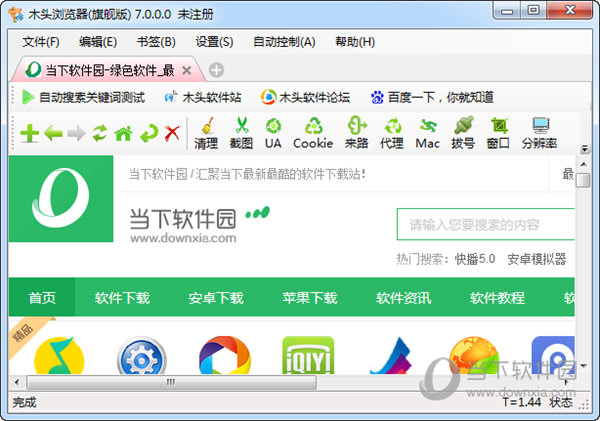This screenshot has width=600, height=421.
Task: Click the www.downxia.com site address text
Action: pos(183,238)
